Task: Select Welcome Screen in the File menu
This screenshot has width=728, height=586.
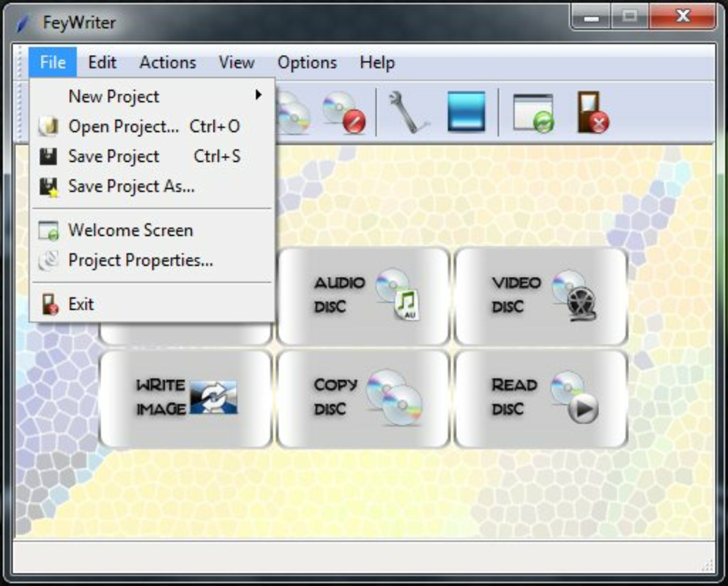Action: [x=153, y=230]
